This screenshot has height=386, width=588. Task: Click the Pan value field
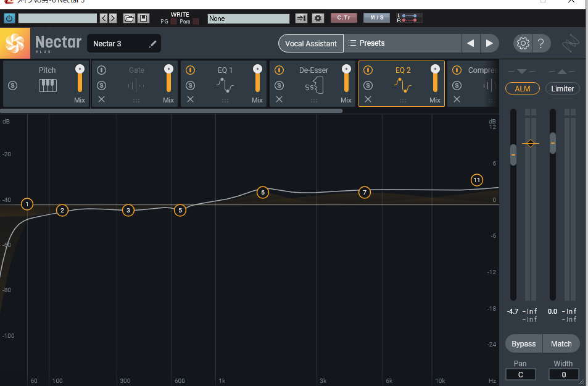521,374
